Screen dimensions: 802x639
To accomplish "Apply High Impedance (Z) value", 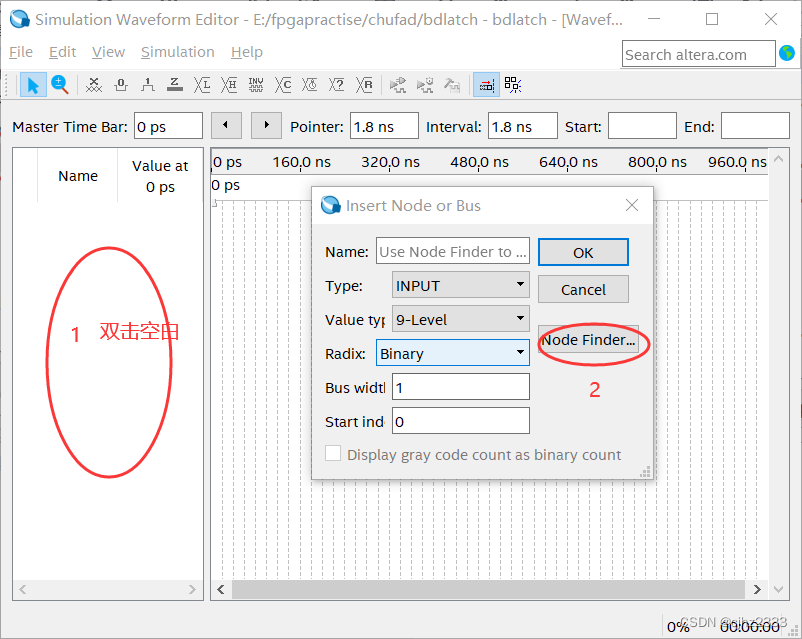I will [x=175, y=85].
